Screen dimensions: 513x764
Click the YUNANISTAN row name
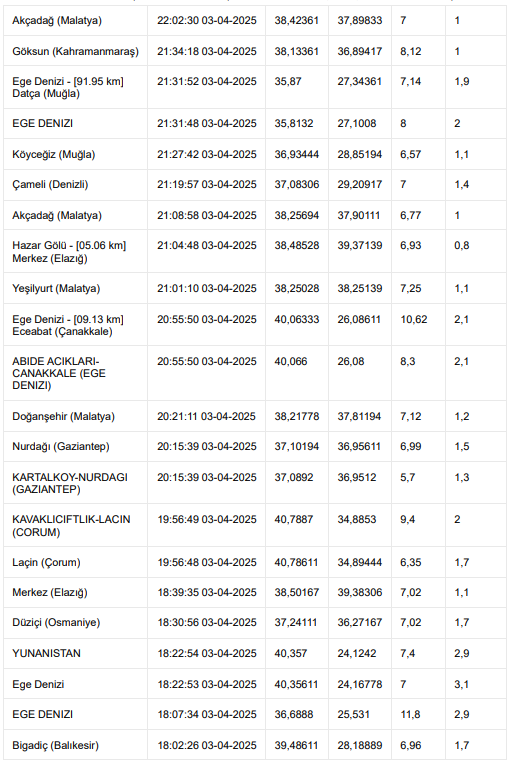pyautogui.click(x=46, y=653)
